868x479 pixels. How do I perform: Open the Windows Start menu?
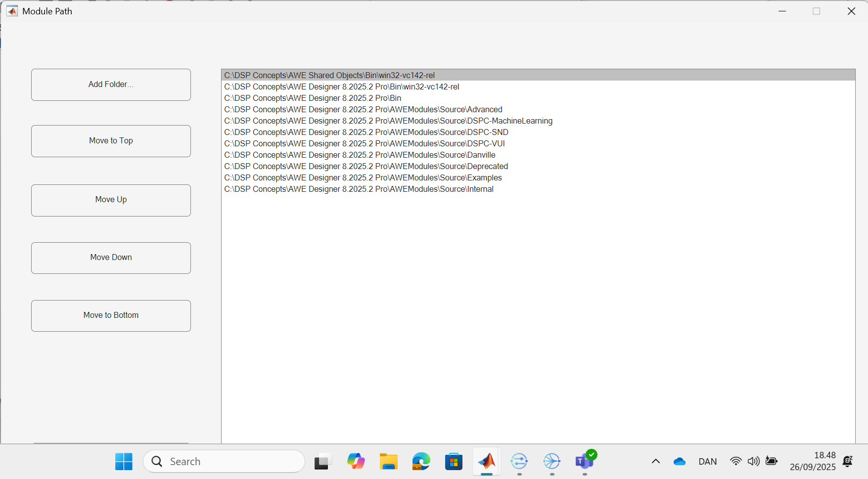124,462
